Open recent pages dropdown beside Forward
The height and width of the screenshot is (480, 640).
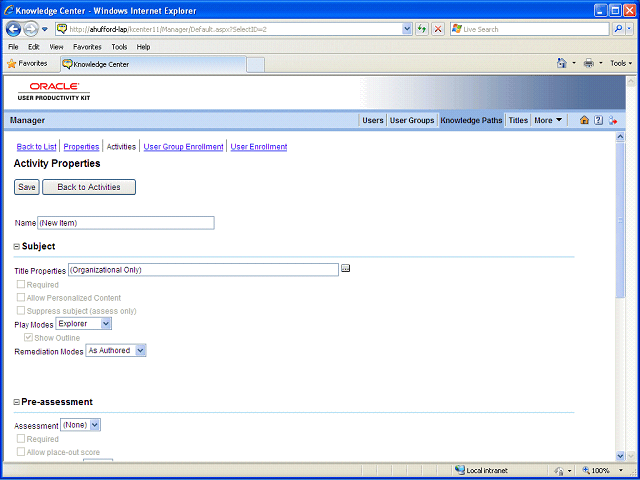point(45,29)
